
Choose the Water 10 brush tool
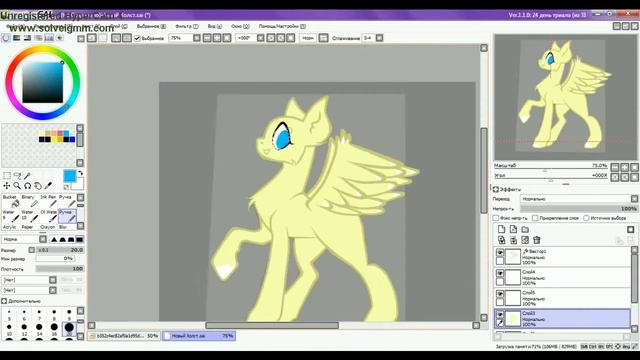29,216
